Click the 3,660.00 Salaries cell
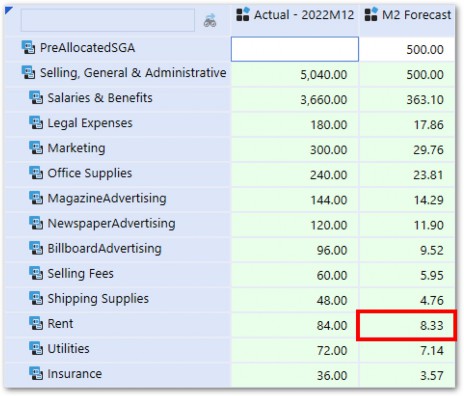 (295, 99)
